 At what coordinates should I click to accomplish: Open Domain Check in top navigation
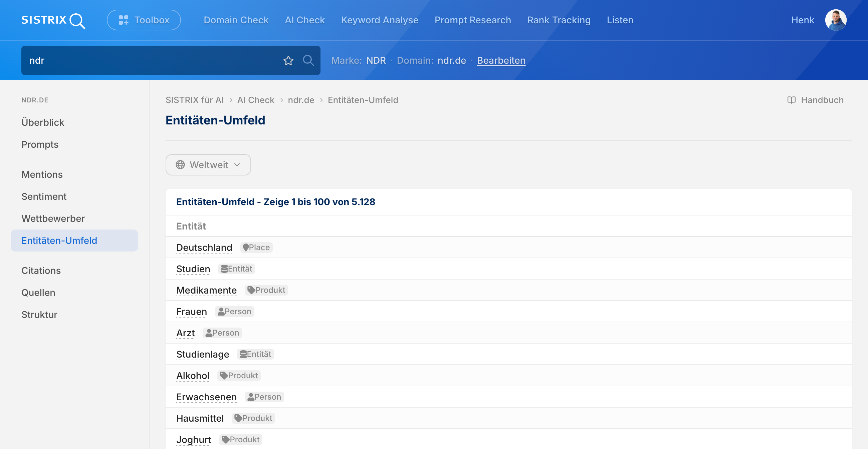click(236, 20)
